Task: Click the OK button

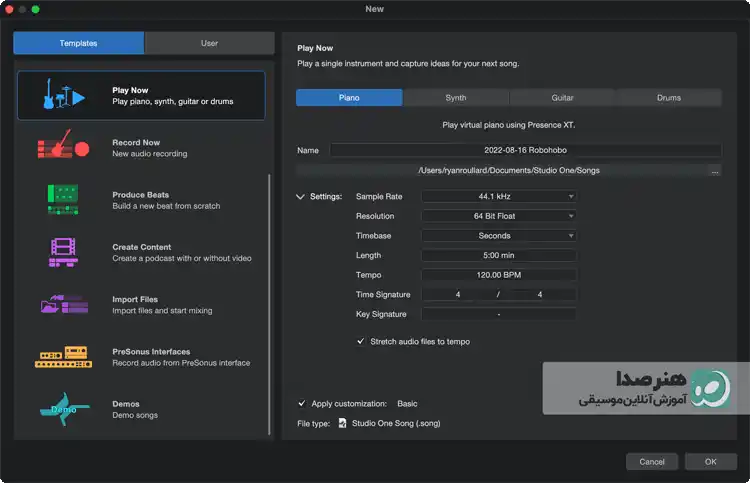Action: coord(710,461)
